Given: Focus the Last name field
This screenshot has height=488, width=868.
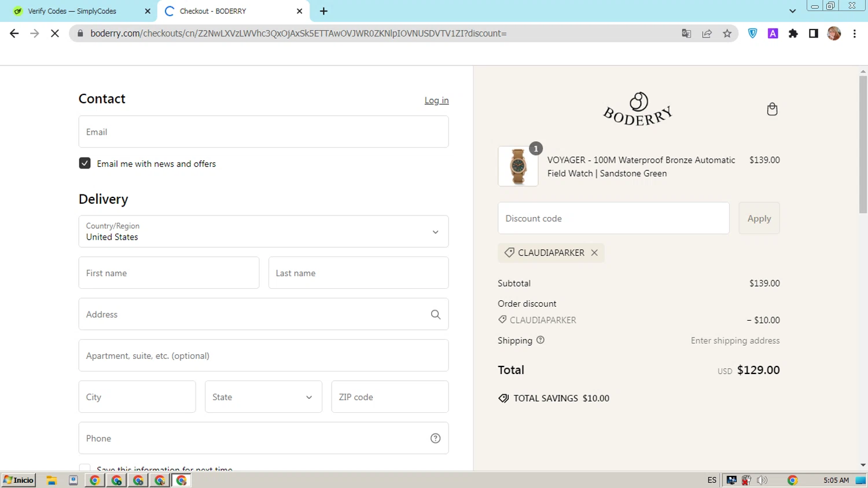Looking at the screenshot, I should click(359, 273).
